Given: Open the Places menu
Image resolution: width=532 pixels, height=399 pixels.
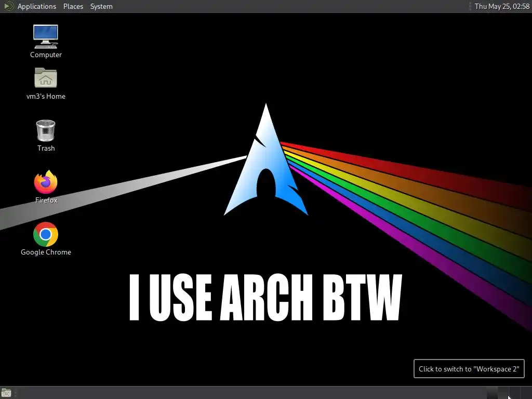Looking at the screenshot, I should point(73,6).
